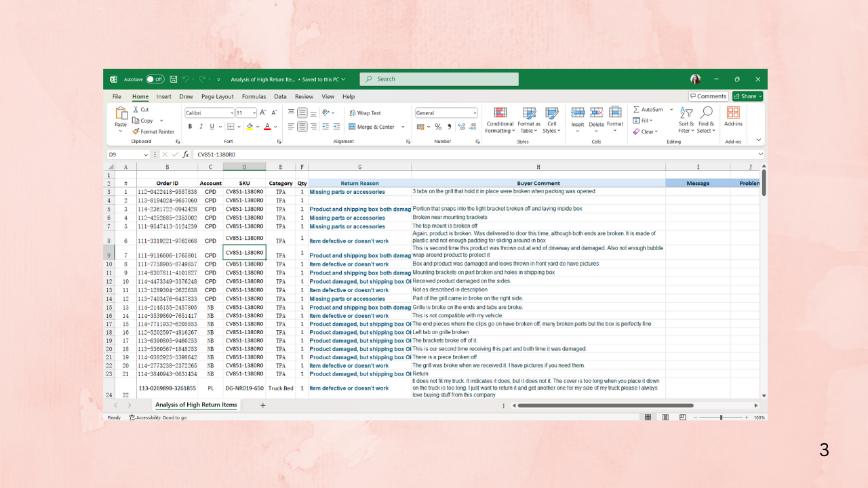Click the Cut scissors icon
868x488 pixels.
point(136,110)
